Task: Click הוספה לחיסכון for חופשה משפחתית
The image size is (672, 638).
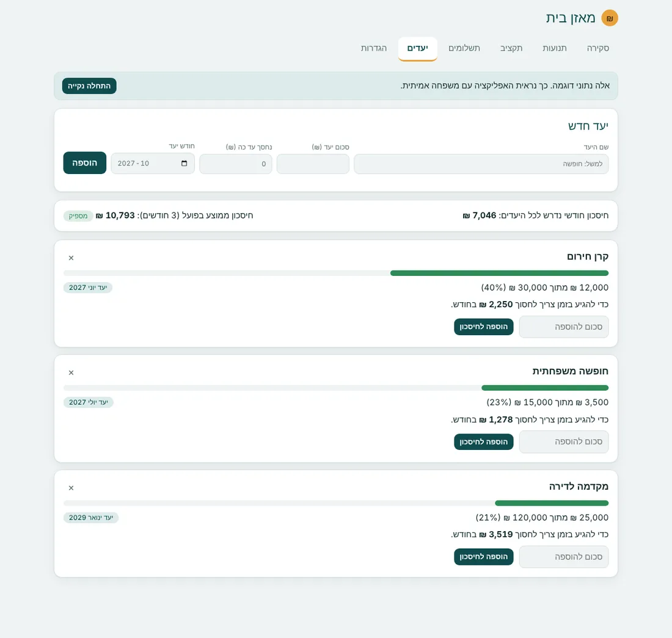Action: pos(483,442)
